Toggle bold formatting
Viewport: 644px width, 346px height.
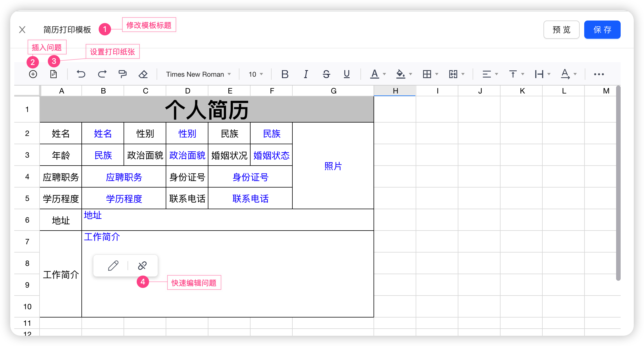click(x=285, y=74)
